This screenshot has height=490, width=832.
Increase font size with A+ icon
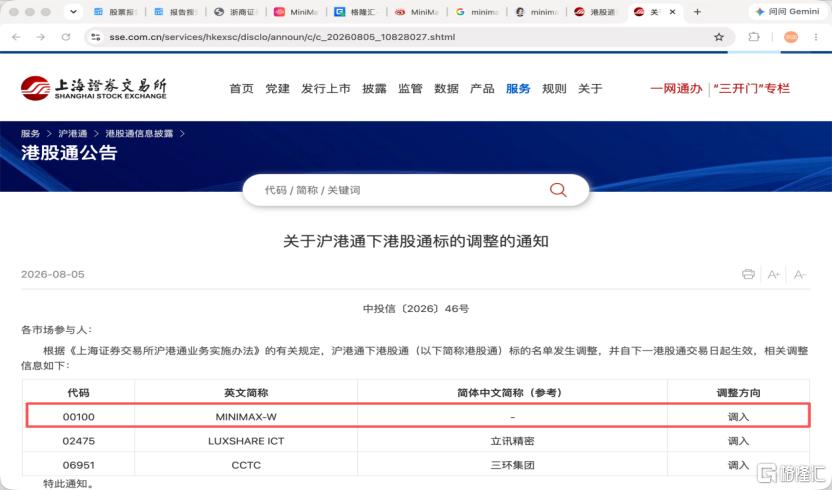coord(774,274)
